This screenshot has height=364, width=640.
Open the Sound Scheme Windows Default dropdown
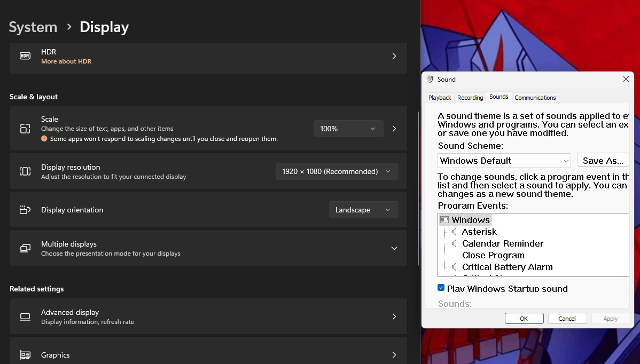pyautogui.click(x=504, y=161)
